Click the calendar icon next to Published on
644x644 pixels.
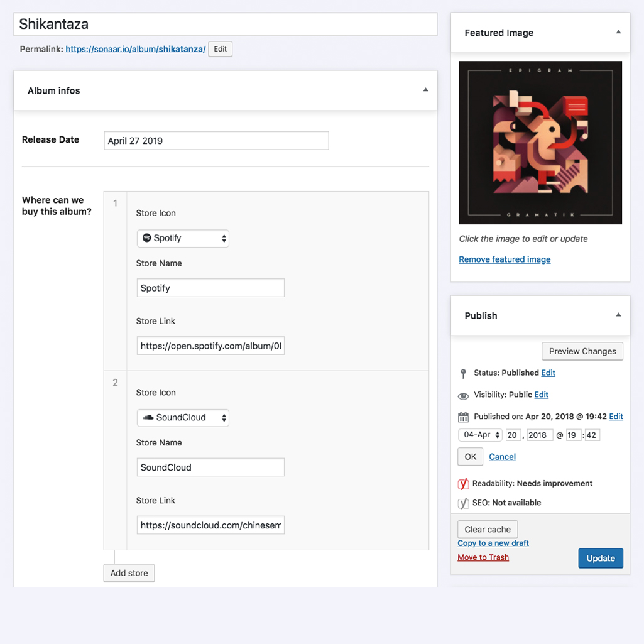click(463, 416)
